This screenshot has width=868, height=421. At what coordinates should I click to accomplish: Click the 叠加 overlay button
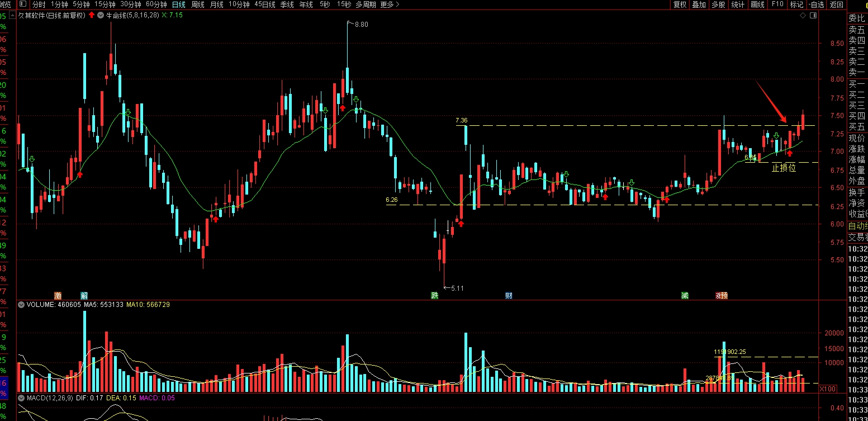click(x=699, y=4)
